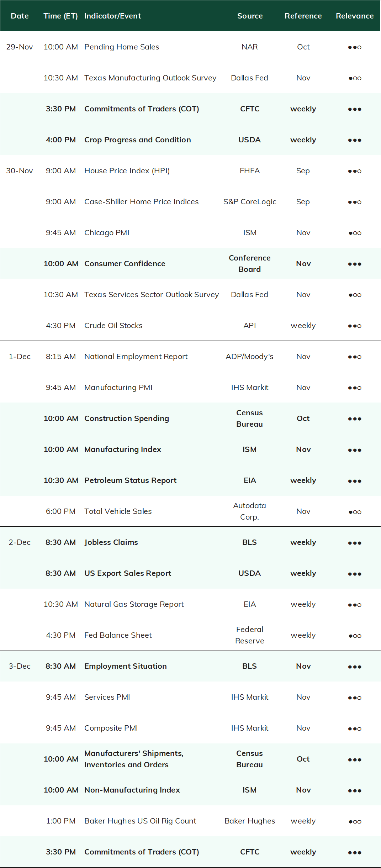Click the Relevance column header

pos(355,16)
